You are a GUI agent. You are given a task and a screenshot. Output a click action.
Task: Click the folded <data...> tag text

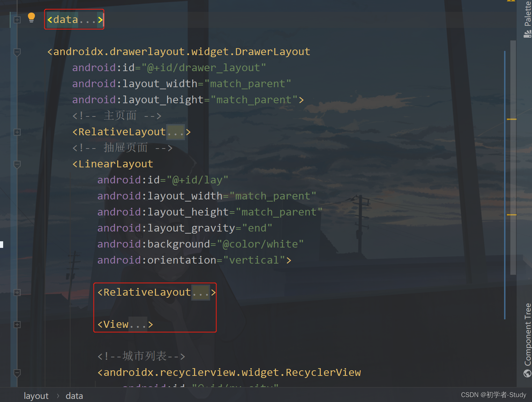75,20
